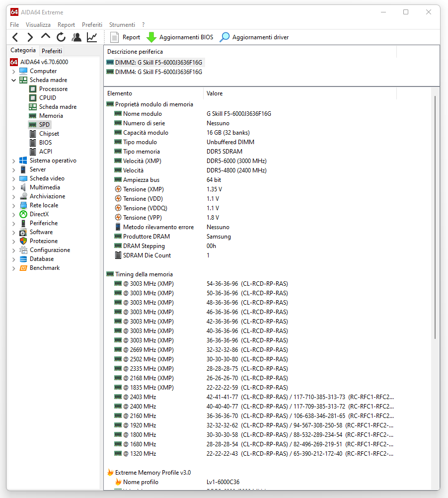The image size is (448, 498).
Task: Click the Report toolbar button
Action: [125, 37]
